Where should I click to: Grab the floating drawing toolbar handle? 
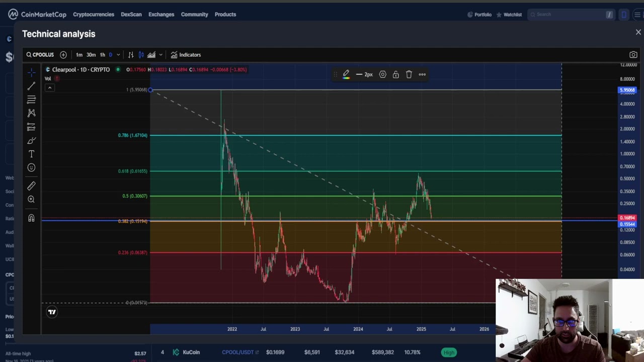coord(336,74)
